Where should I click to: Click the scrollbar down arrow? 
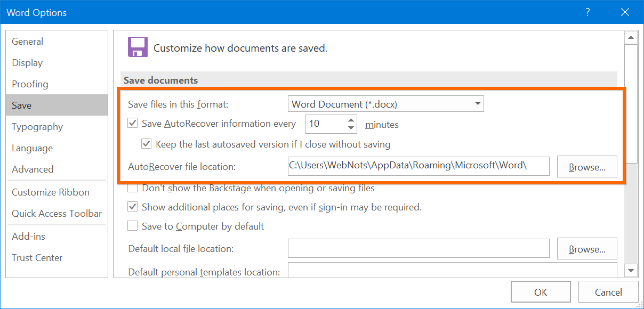point(631,270)
